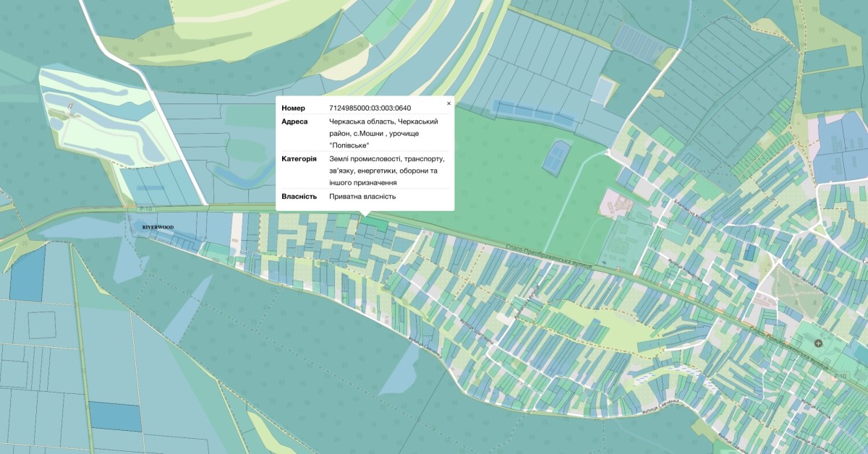
Task: Close the parcel info popup
Action: pos(448,103)
